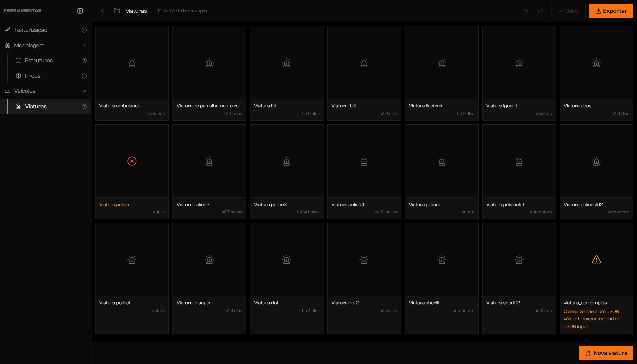The height and width of the screenshot is (364, 637).
Task: Click the siren icon on Viatura riot2 card
Action: [364, 260]
